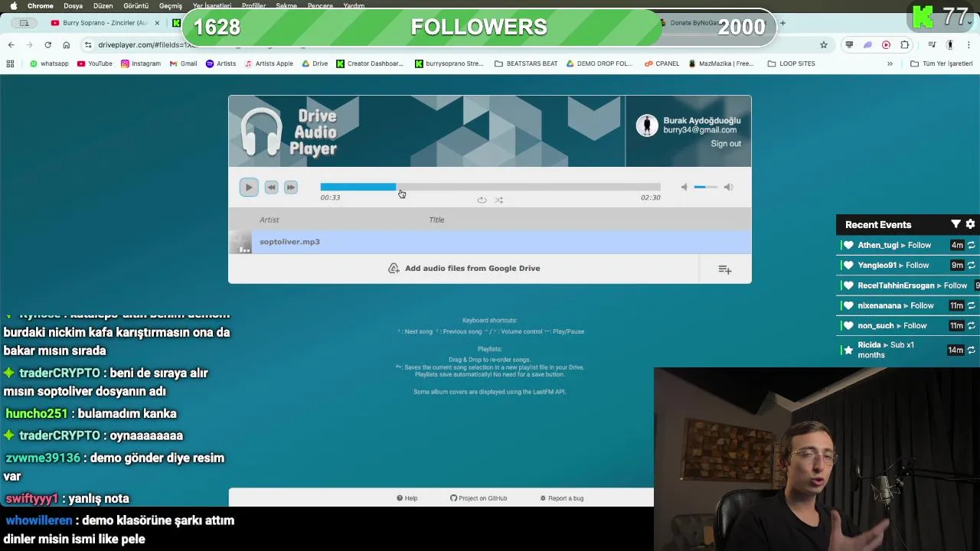Click the volume up speaker icon
The image size is (980, 551).
coord(728,187)
